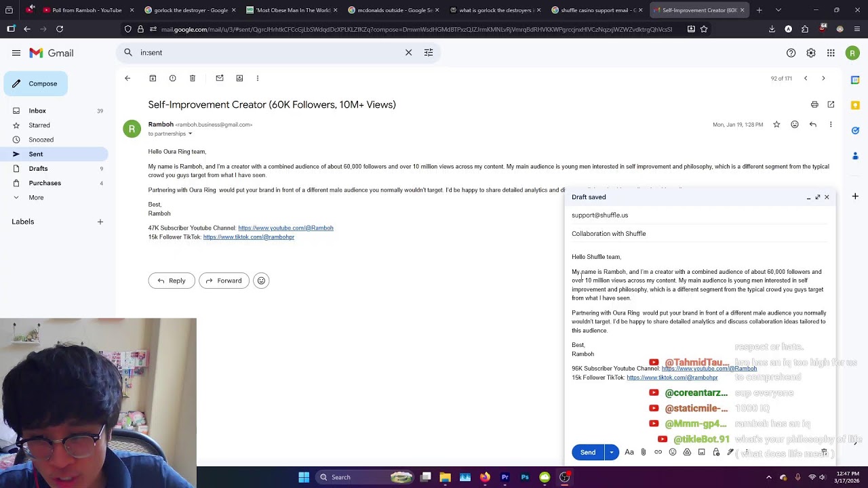Open Gmail settings gear

click(811, 53)
